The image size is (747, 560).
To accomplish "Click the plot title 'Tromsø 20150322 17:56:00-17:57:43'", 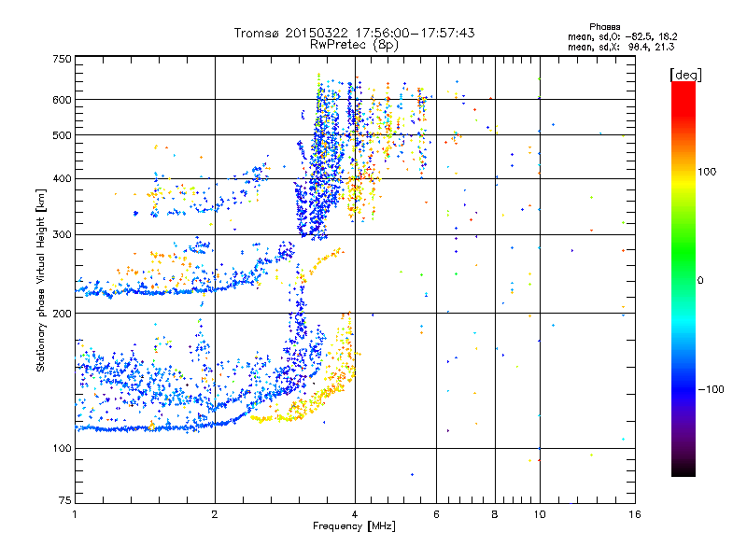I will click(x=354, y=33).
